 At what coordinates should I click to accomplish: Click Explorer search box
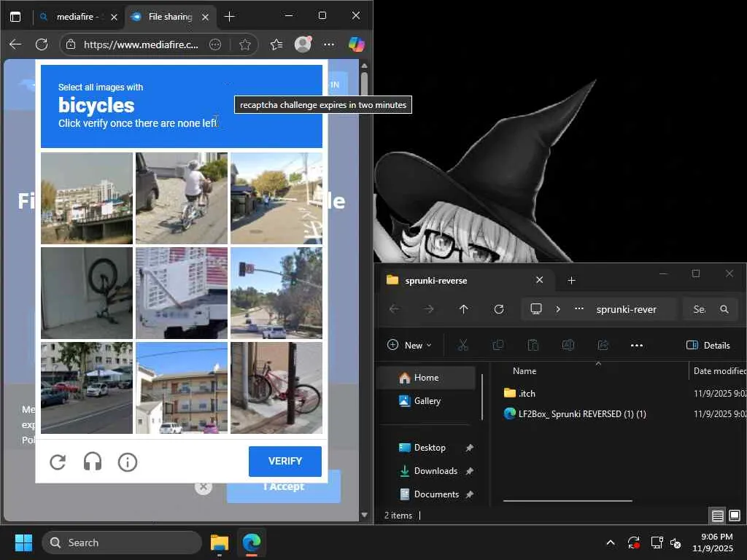coord(710,309)
